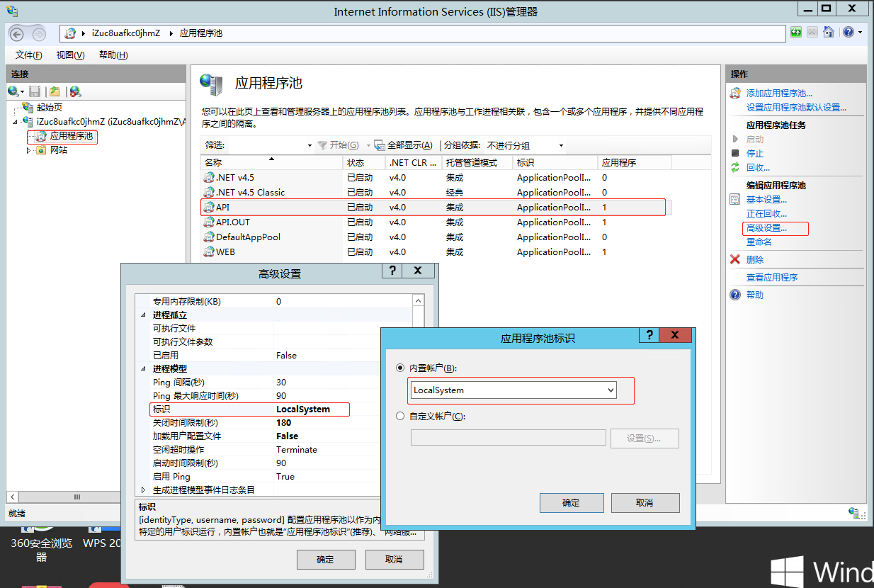
Task: Open the 筛选 filter dropdown arrow
Action: 310,146
